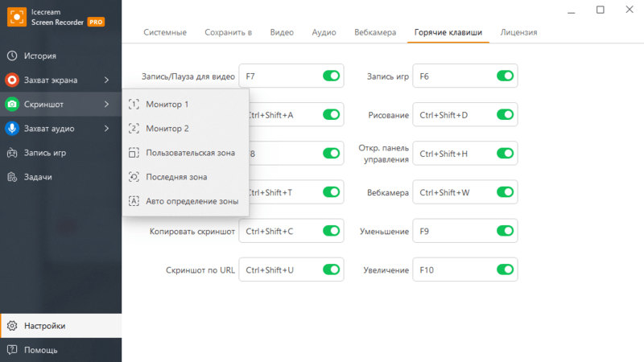Click the Копировать скриншот Ctrl+Shift+C field
The image size is (644, 362).
point(291,231)
